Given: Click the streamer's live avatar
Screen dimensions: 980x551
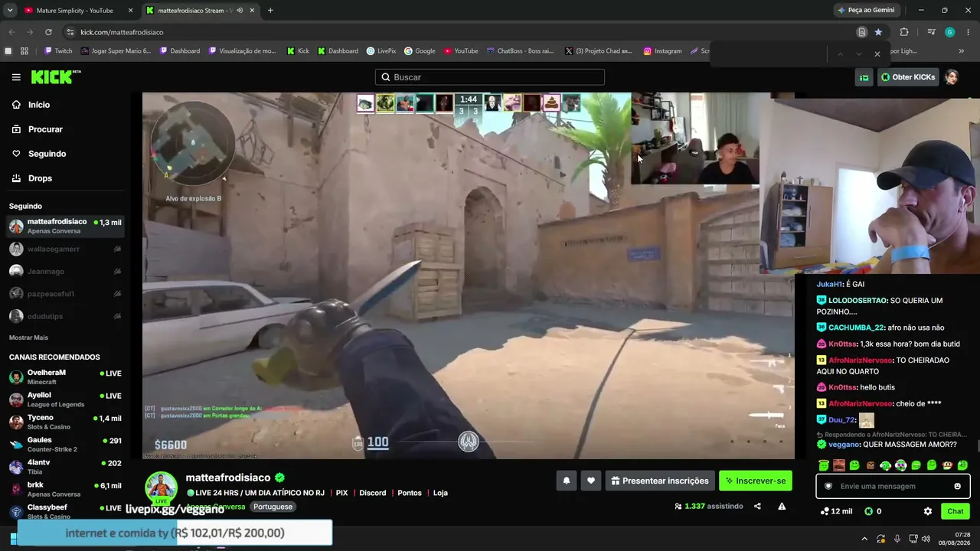Looking at the screenshot, I should 162,488.
